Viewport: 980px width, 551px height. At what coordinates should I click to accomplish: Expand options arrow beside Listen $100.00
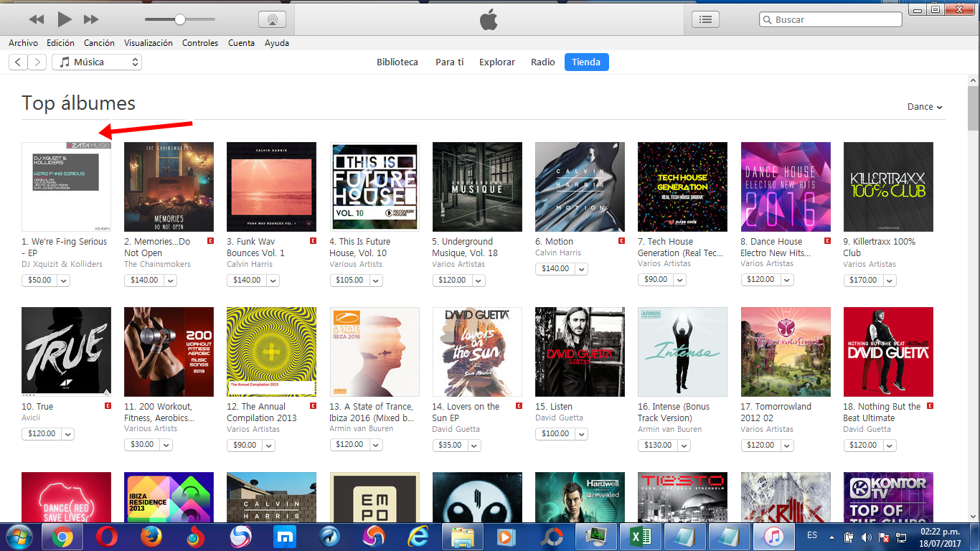pos(581,434)
